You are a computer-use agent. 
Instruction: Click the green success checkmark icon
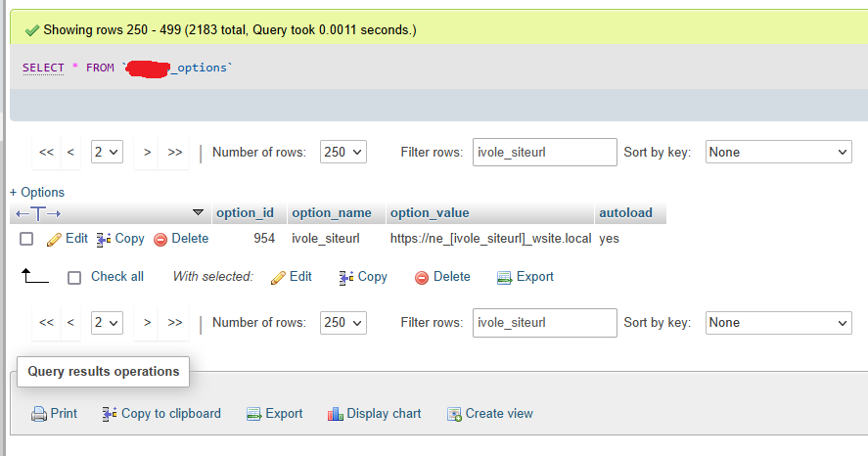(31, 30)
